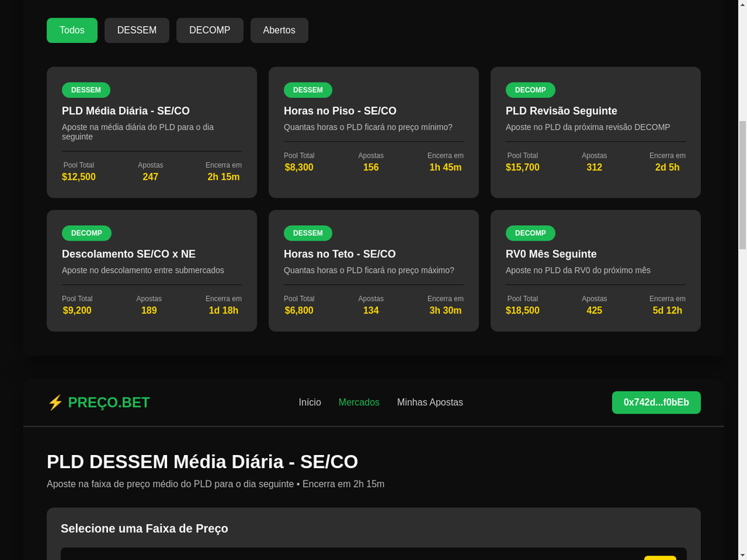Click the 0x742d...f0bEb wallet button
Screen dimensions: 747x560
click(x=656, y=402)
